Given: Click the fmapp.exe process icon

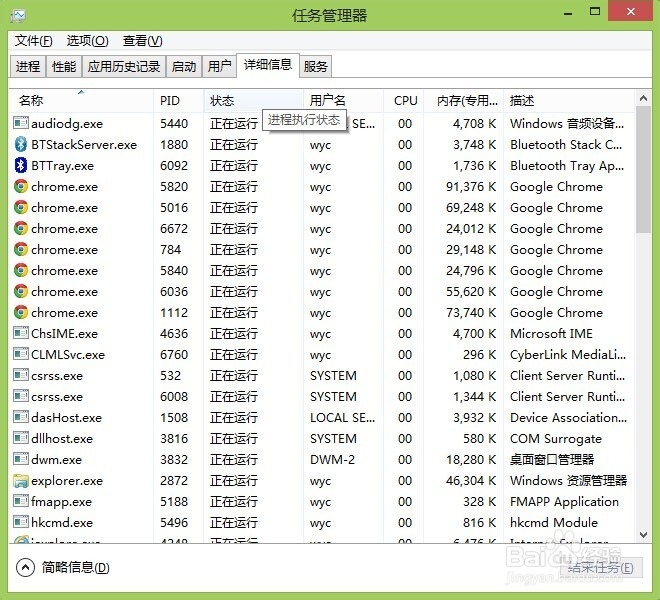Looking at the screenshot, I should pyautogui.click(x=21, y=501).
